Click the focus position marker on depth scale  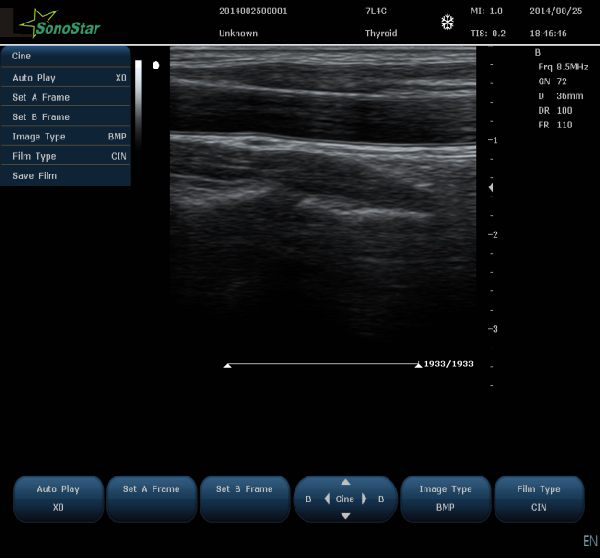point(490,188)
